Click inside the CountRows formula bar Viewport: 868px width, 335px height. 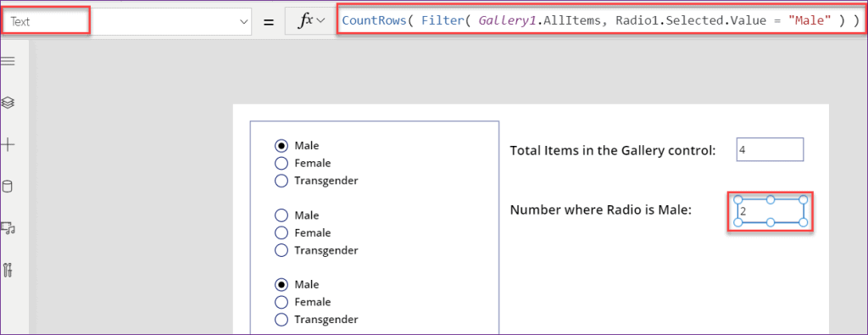point(600,21)
